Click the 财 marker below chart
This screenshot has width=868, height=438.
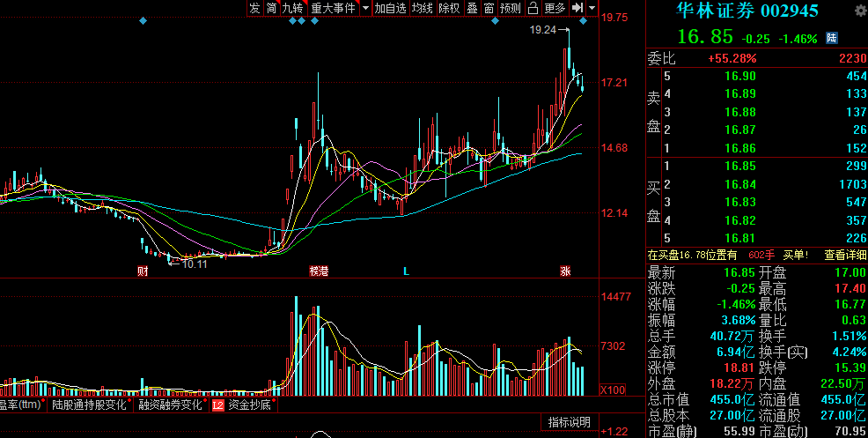click(143, 271)
